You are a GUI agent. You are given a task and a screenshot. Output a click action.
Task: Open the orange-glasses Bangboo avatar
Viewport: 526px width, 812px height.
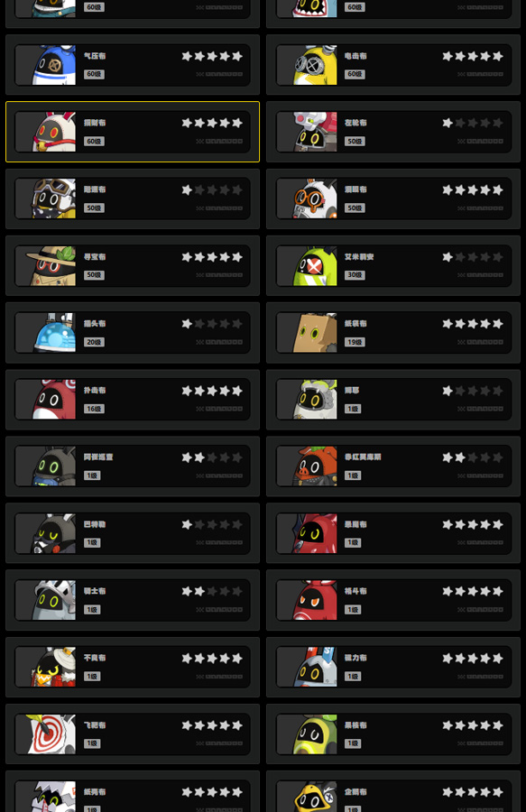pos(315,198)
